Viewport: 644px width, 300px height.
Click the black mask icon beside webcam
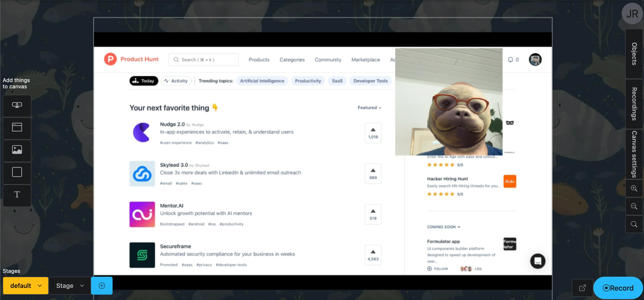(510, 123)
